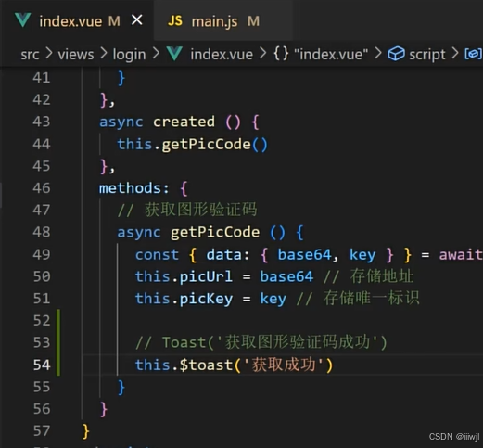Select the src breadcrumb

click(30, 55)
